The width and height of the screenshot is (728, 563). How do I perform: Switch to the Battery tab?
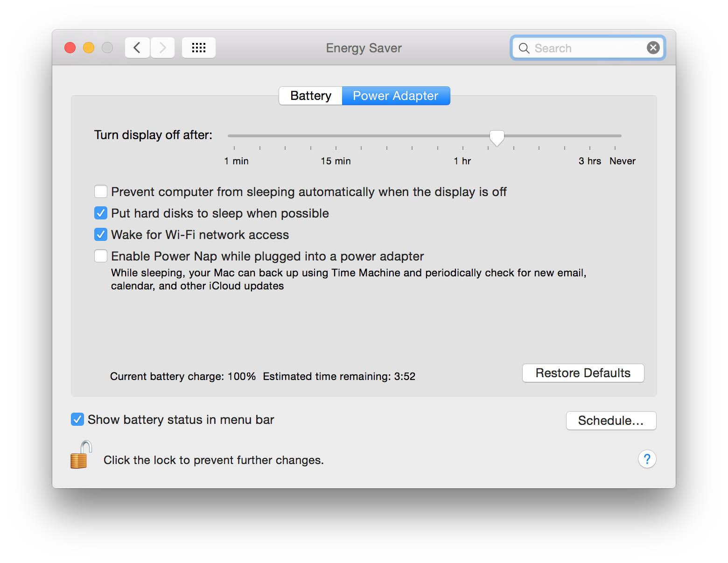tap(311, 96)
